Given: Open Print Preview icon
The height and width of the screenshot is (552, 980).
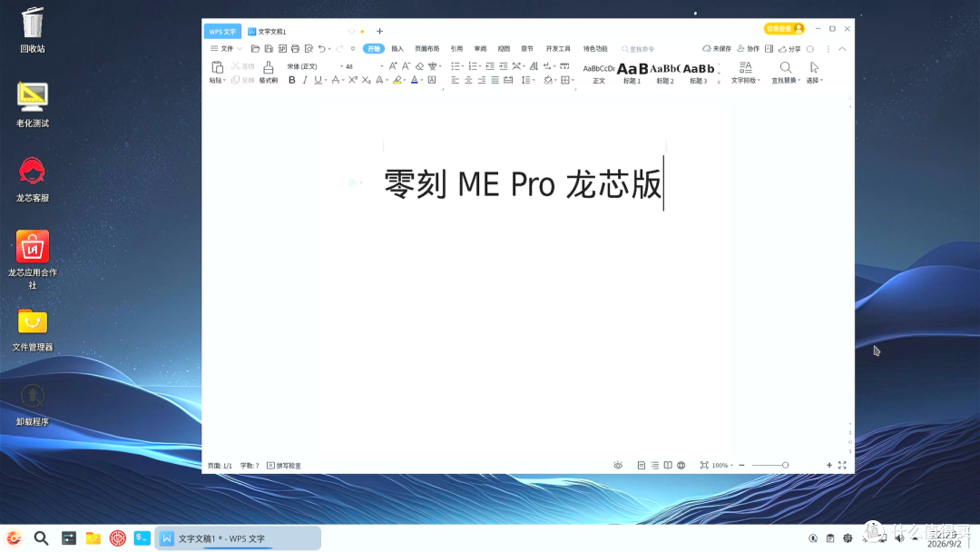Looking at the screenshot, I should [309, 49].
